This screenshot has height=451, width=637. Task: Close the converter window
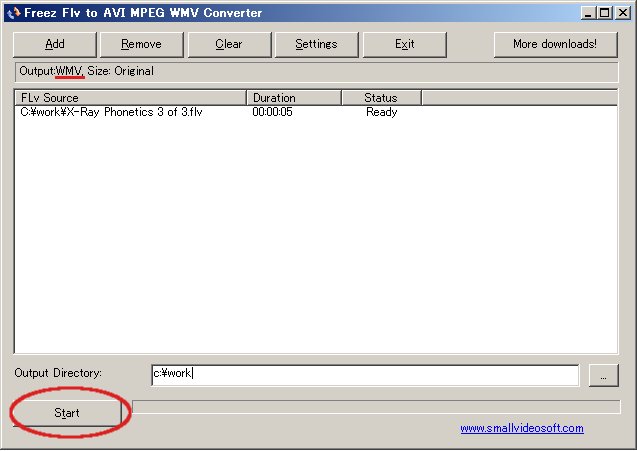point(623,13)
